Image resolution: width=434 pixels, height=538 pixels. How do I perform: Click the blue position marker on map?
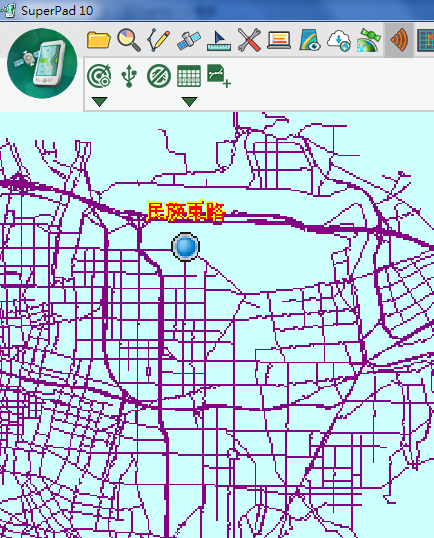(x=185, y=247)
